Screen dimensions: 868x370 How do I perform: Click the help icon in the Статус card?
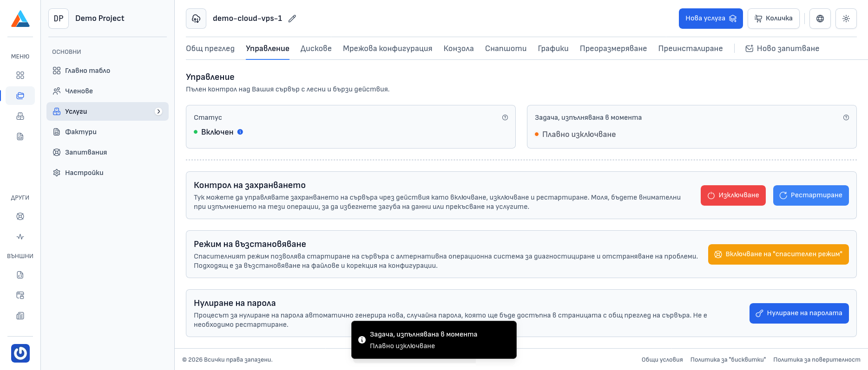[505, 117]
